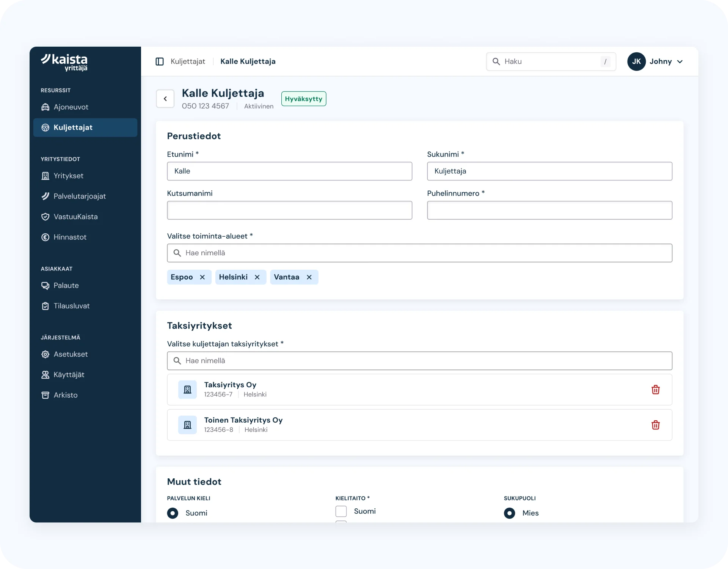Open Hinnastot sidebar item
The width and height of the screenshot is (728, 569).
[70, 237]
